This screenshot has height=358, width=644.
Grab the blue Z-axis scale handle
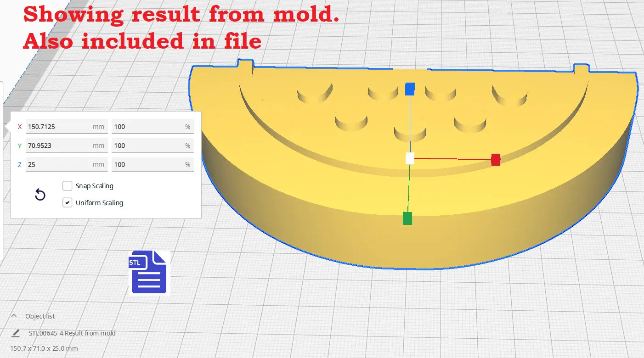click(410, 89)
